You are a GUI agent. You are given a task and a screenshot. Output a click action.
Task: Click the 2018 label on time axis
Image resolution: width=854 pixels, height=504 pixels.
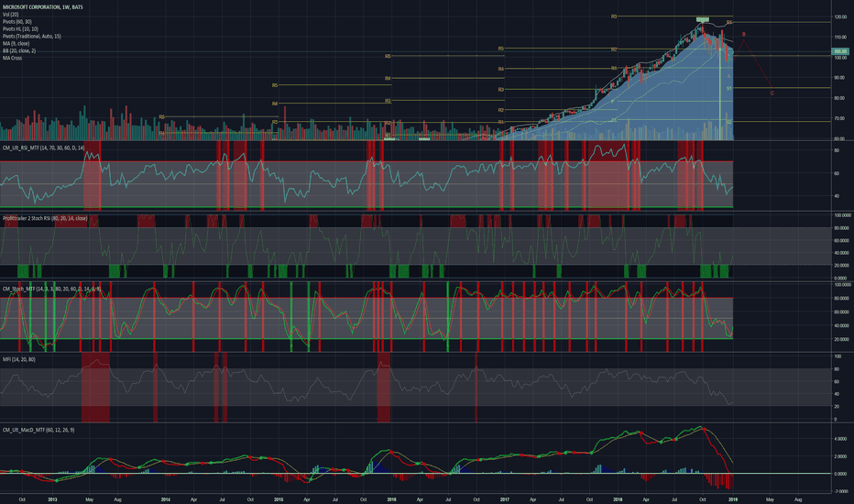pyautogui.click(x=618, y=499)
